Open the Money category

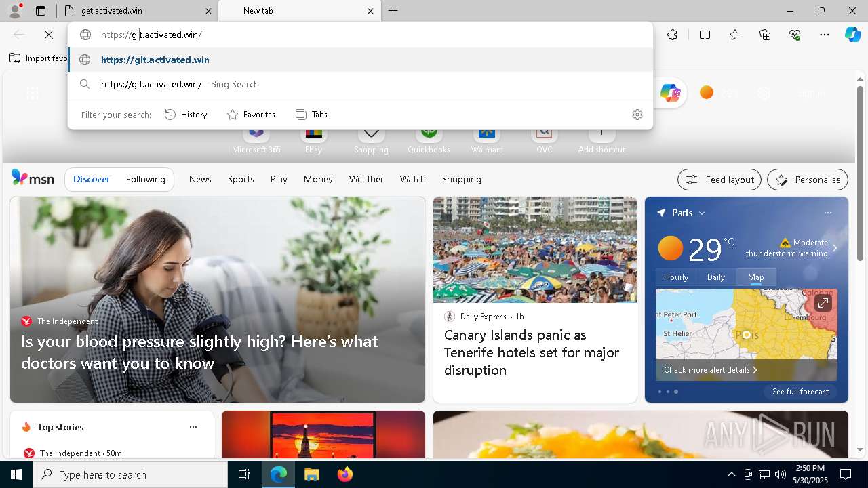click(x=318, y=179)
